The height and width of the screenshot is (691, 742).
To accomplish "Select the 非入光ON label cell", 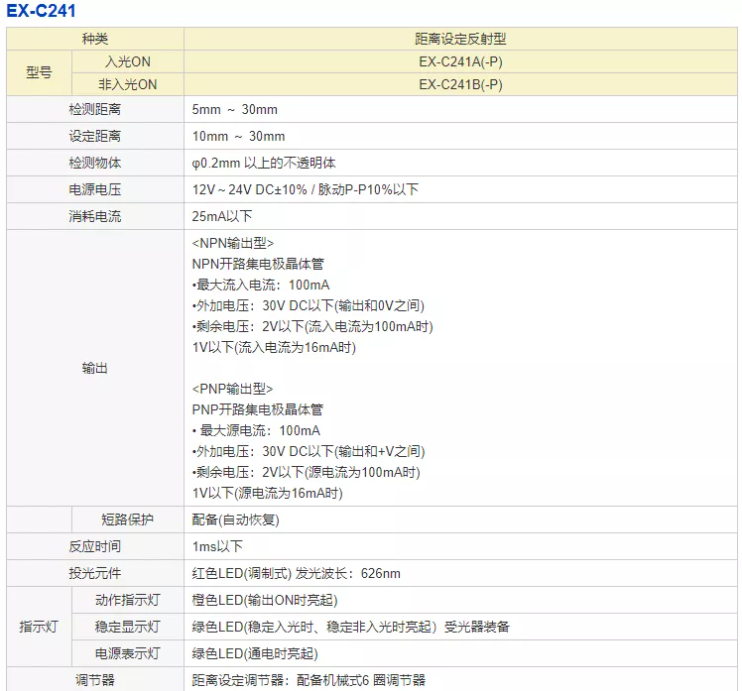I will [x=128, y=85].
